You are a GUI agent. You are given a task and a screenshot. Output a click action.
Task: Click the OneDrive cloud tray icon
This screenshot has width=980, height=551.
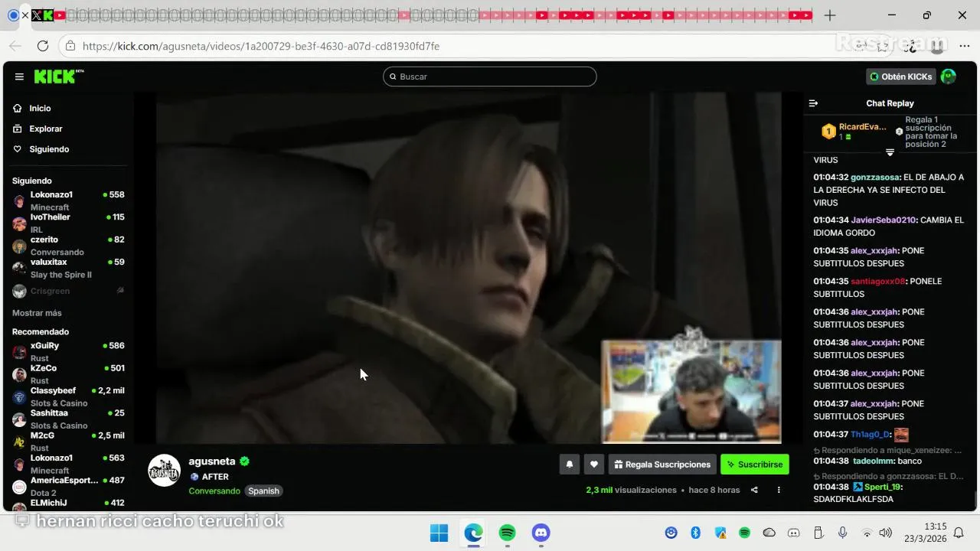coord(769,533)
